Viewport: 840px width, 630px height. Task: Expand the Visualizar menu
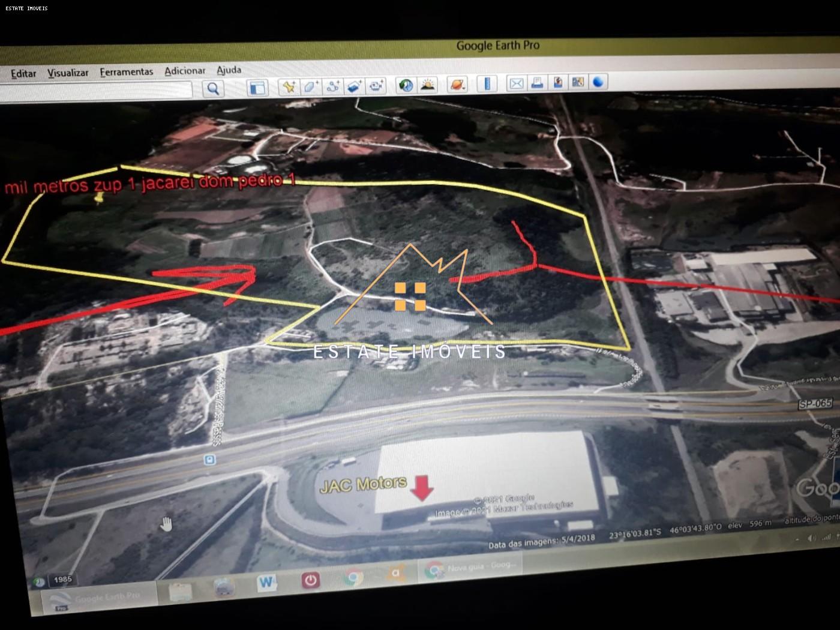pos(68,73)
